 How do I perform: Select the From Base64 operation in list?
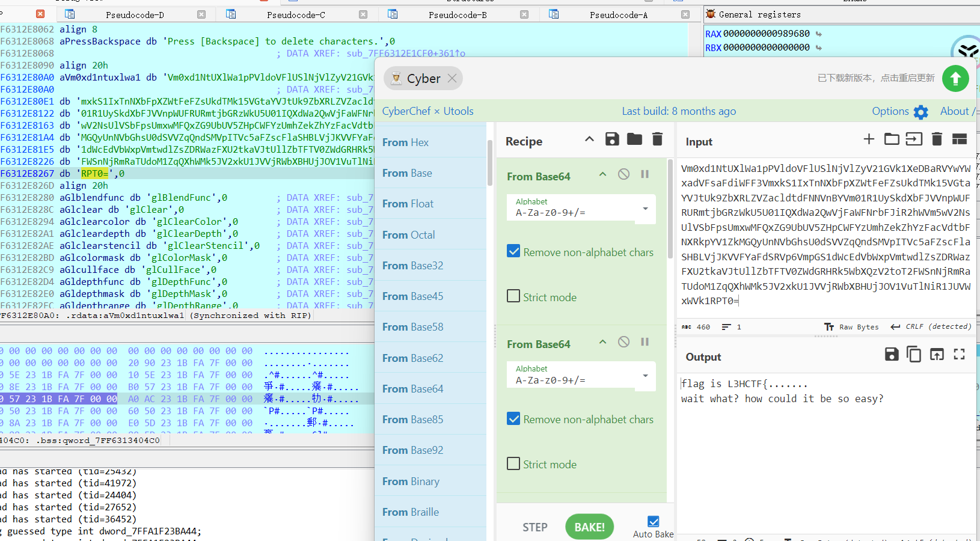(430, 388)
